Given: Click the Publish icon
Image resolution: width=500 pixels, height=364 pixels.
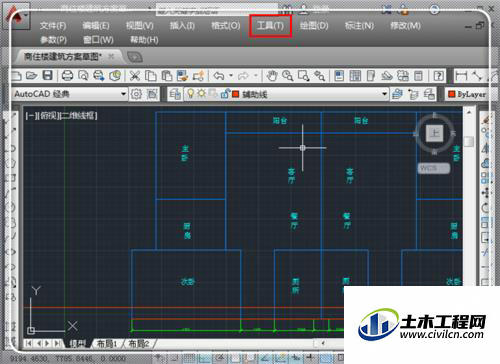Looking at the screenshot, I should click(99, 76).
